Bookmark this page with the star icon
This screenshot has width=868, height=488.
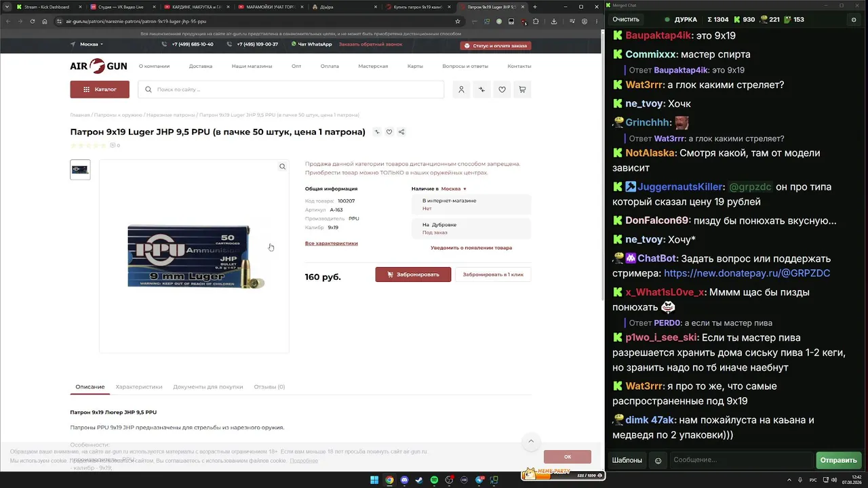click(x=458, y=21)
